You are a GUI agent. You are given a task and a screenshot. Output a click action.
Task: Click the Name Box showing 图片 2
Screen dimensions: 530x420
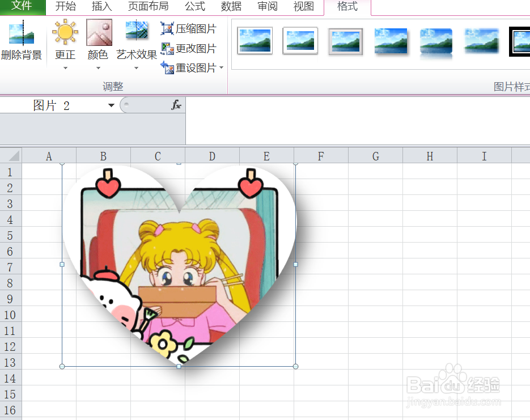pos(52,105)
